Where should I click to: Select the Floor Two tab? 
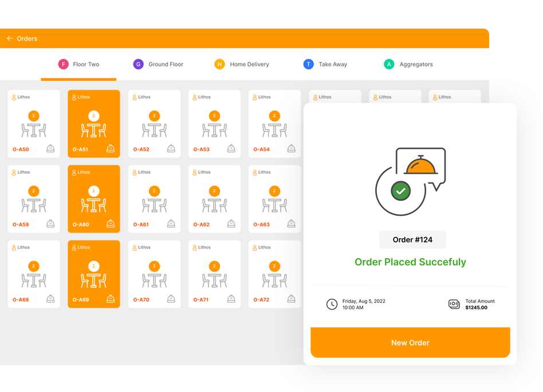tap(78, 64)
